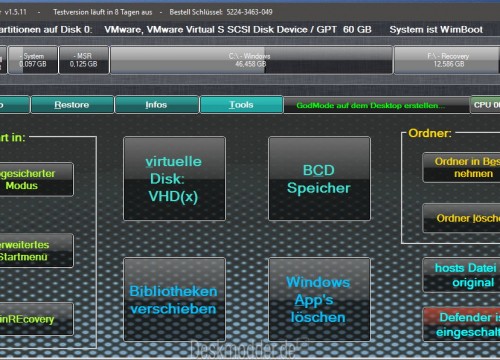The image size is (500, 360).
Task: Select the MSR partition block
Action: [84, 60]
